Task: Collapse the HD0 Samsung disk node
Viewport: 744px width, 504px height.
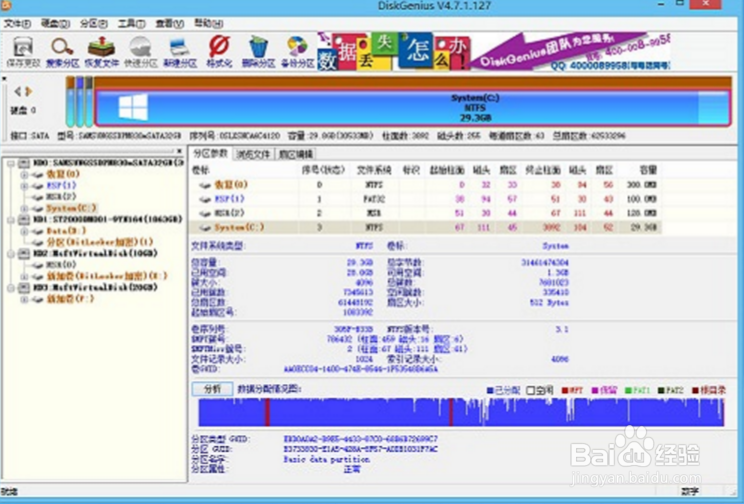Action: (10, 163)
